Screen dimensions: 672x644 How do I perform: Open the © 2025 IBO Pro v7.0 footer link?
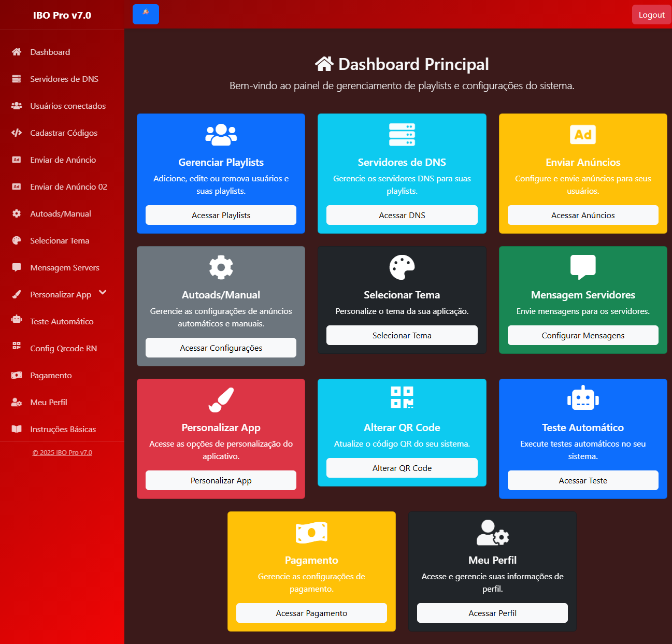click(62, 452)
